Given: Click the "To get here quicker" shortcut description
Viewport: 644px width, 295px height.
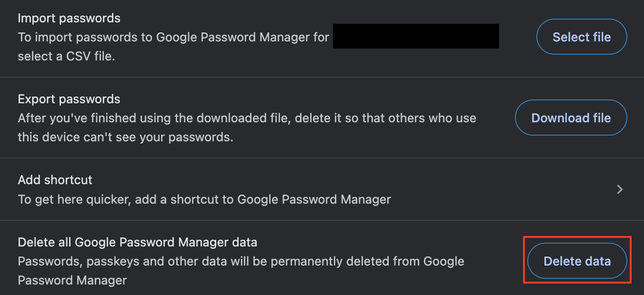Looking at the screenshot, I should [x=204, y=199].
